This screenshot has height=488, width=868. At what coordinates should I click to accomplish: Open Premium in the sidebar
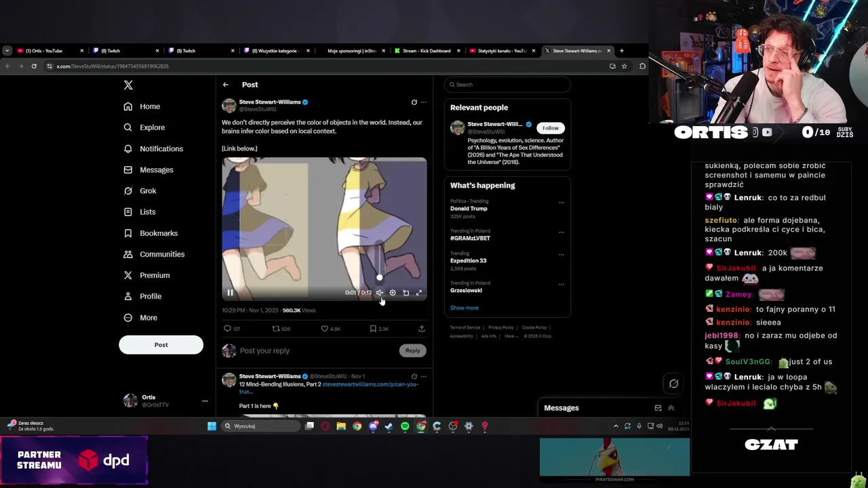point(146,275)
